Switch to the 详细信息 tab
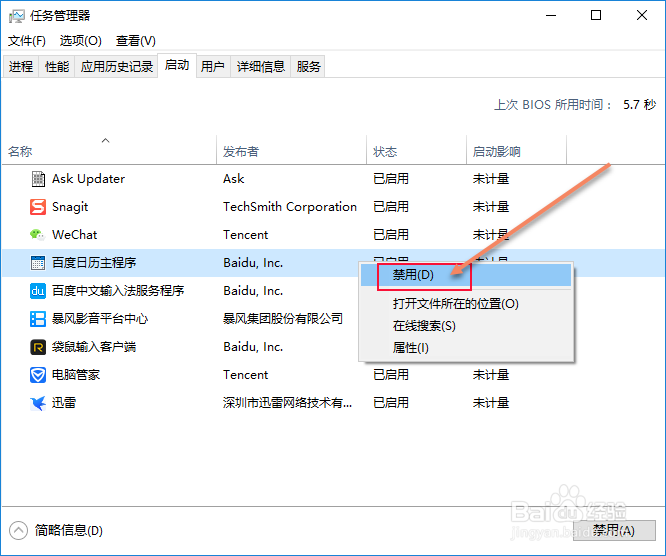The image size is (666, 556). [261, 67]
